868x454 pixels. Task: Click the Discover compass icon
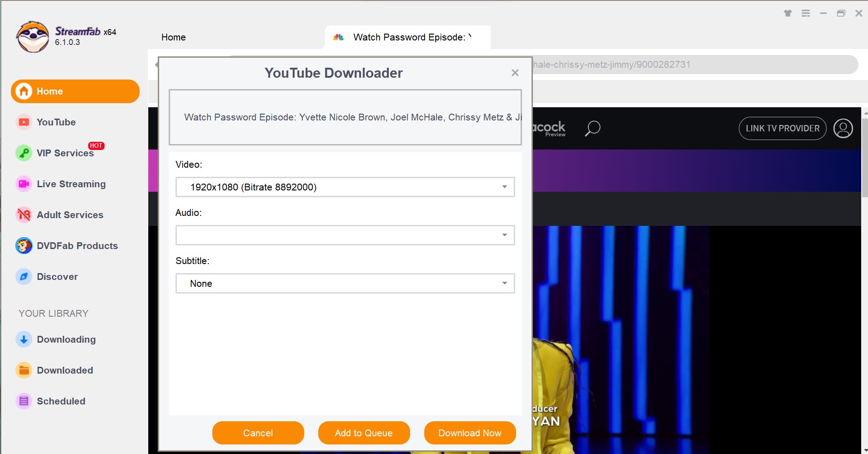point(24,277)
